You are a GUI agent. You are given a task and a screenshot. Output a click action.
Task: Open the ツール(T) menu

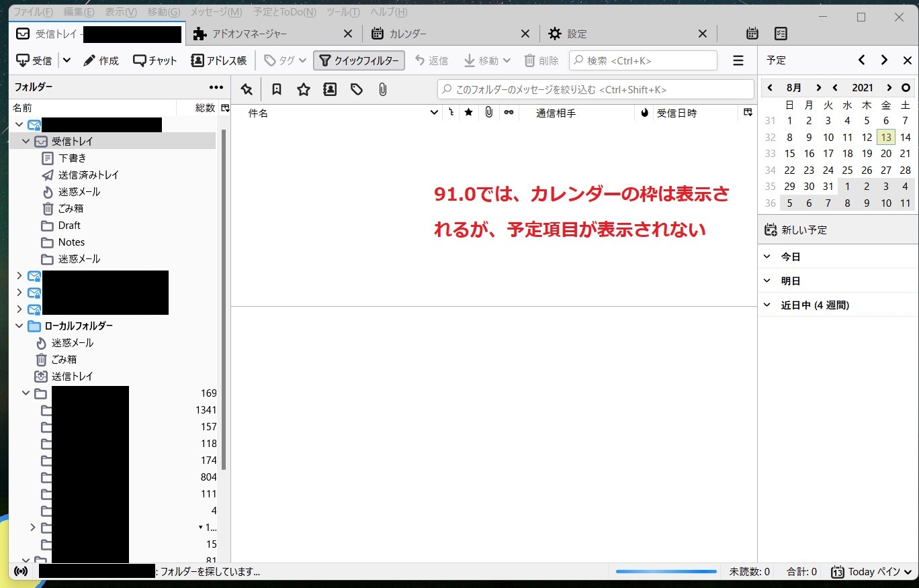[343, 12]
